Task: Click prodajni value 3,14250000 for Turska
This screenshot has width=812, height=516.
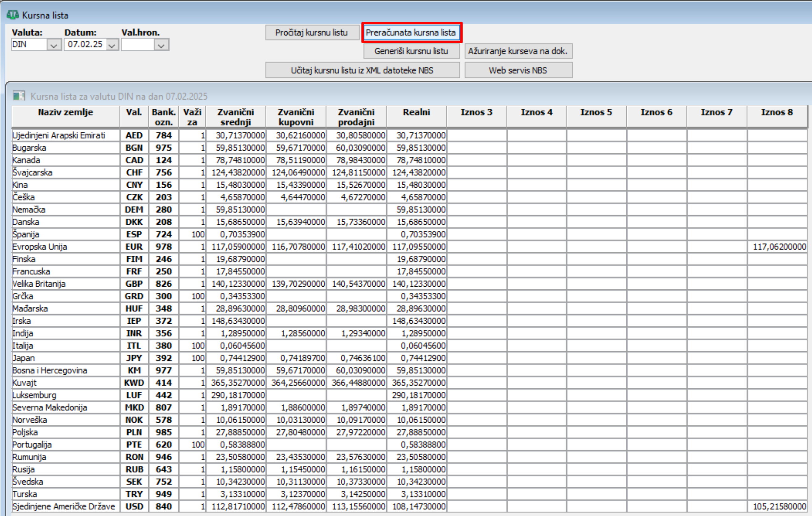Action: pos(357,494)
